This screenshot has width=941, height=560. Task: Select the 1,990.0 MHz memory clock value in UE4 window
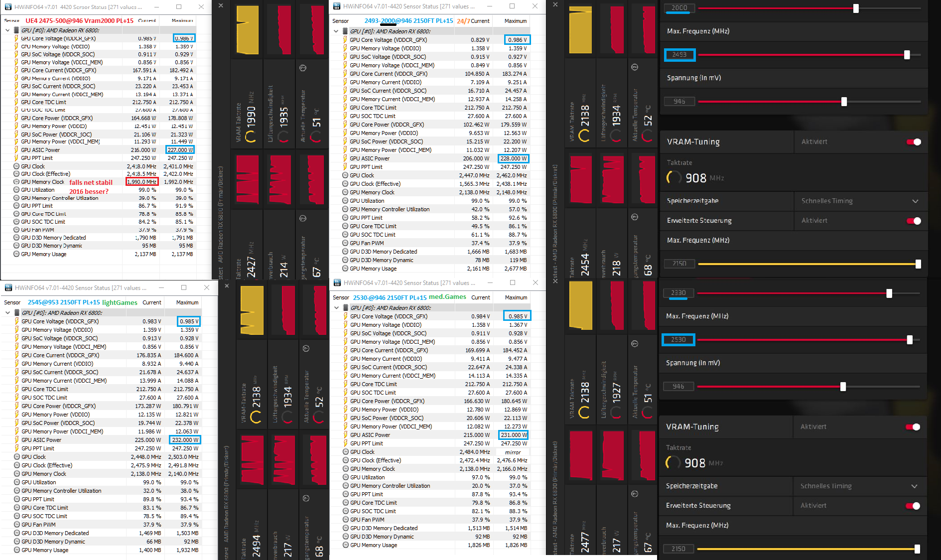[x=142, y=182]
